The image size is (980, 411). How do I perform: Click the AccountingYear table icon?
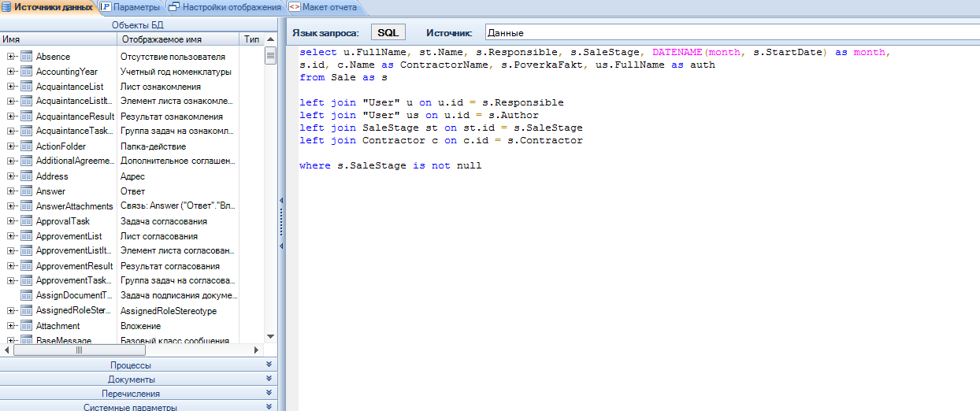coord(26,72)
